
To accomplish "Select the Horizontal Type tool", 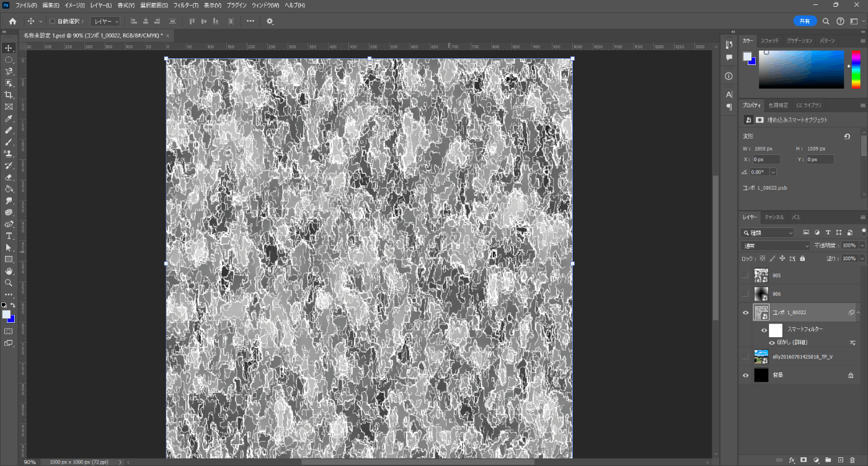I will click(x=9, y=236).
